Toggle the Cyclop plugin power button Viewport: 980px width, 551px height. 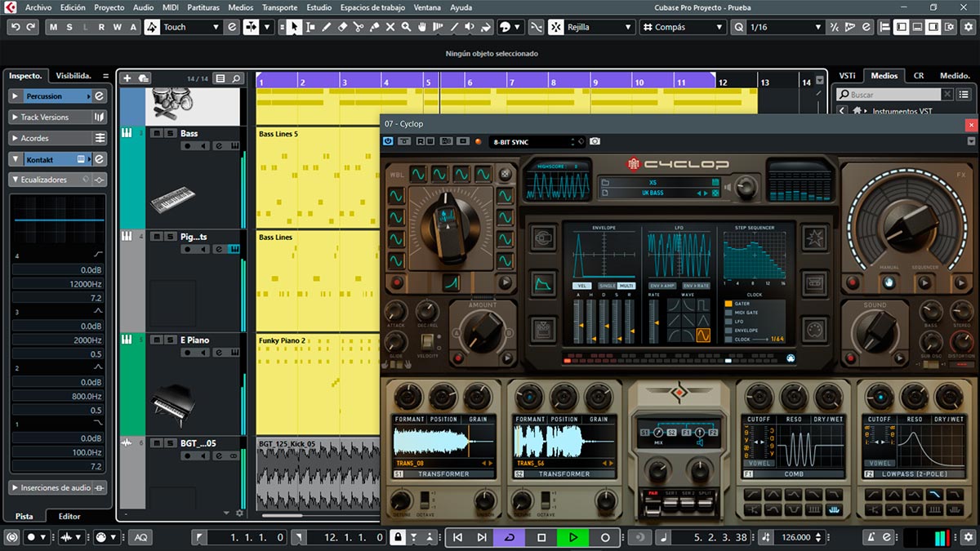coord(388,141)
